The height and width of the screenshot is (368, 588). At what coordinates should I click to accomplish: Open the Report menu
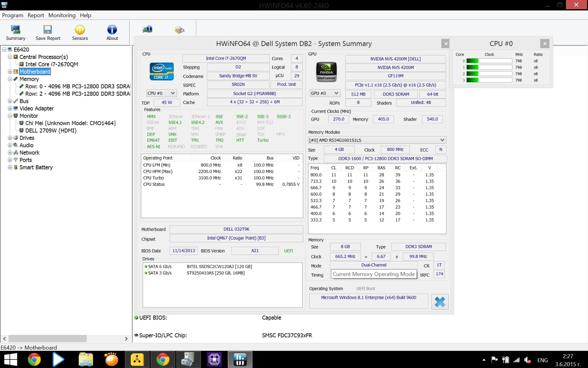tap(36, 15)
